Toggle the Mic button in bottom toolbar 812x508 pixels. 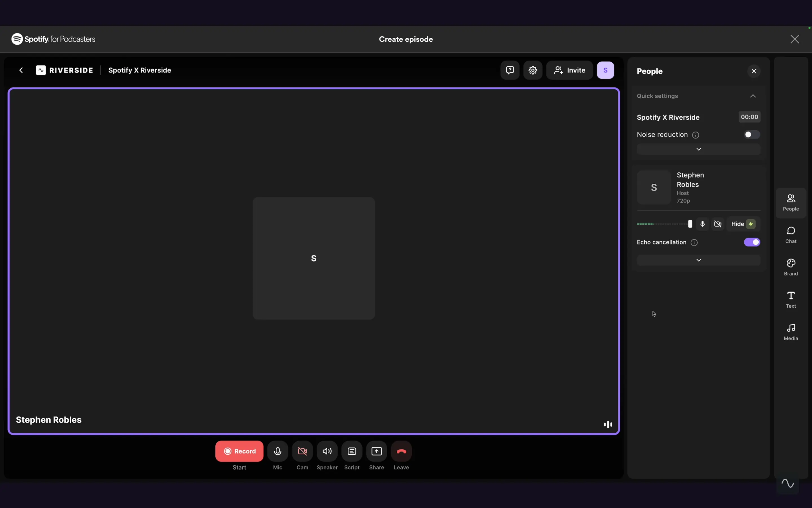[277, 451]
